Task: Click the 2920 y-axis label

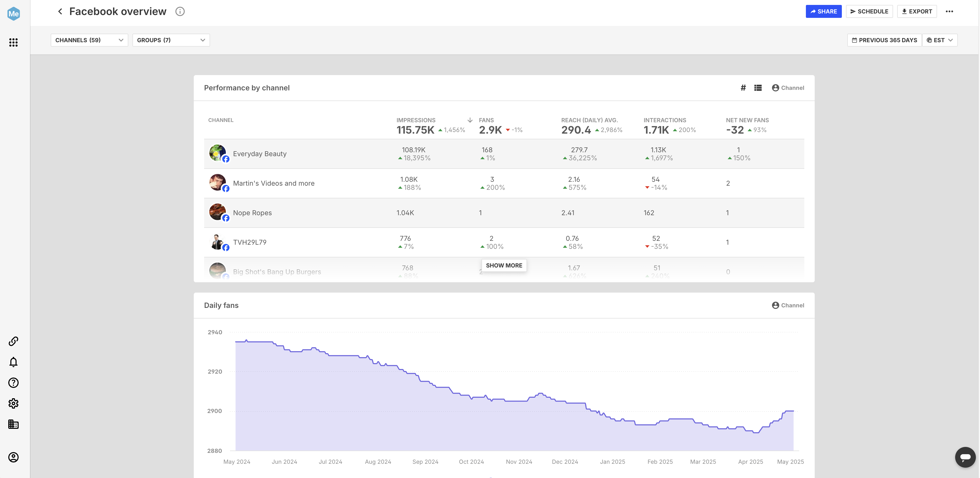Action: tap(214, 371)
